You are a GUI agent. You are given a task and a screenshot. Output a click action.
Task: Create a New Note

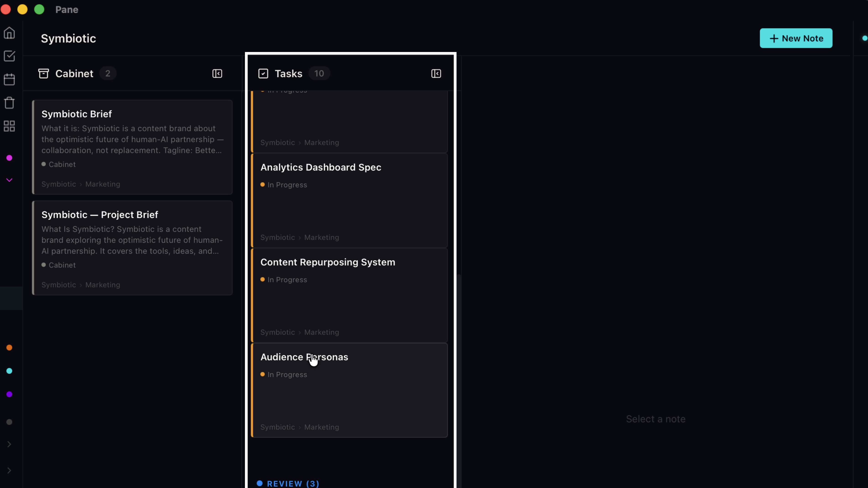(x=796, y=38)
